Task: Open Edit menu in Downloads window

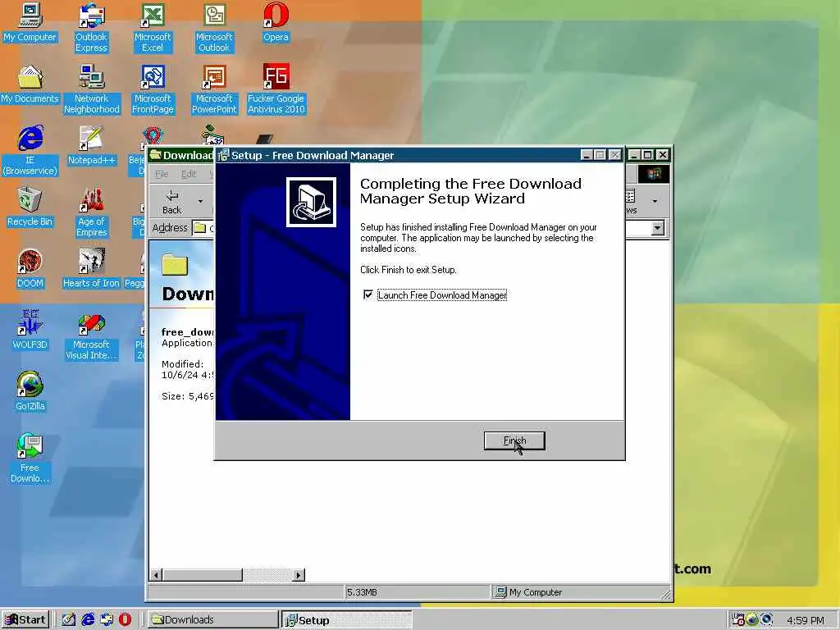Action: click(x=189, y=174)
